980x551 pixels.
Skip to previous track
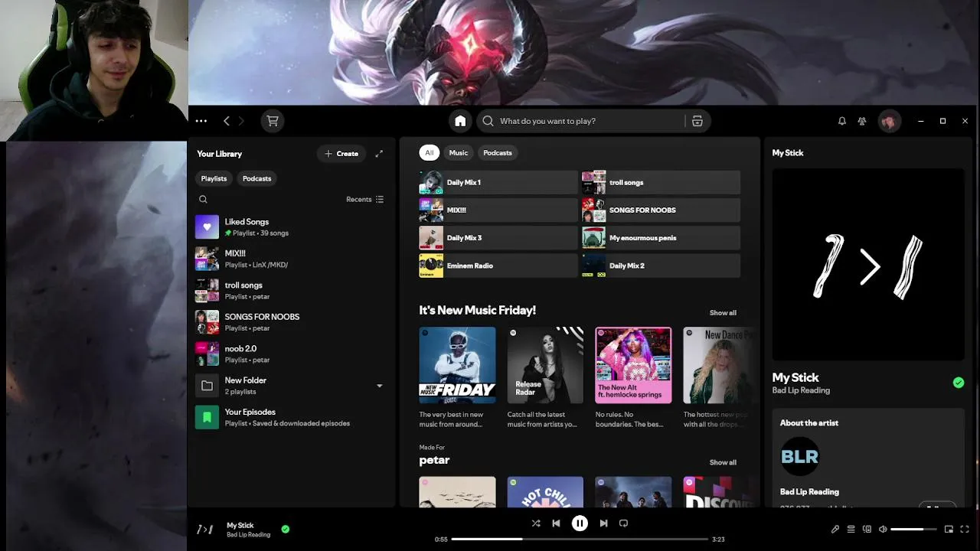tap(556, 523)
